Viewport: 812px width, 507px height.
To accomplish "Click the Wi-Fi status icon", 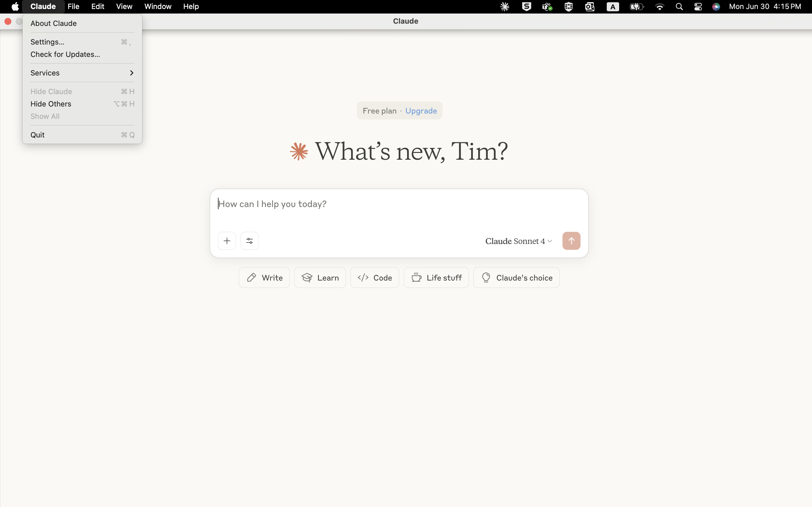I will pos(659,7).
